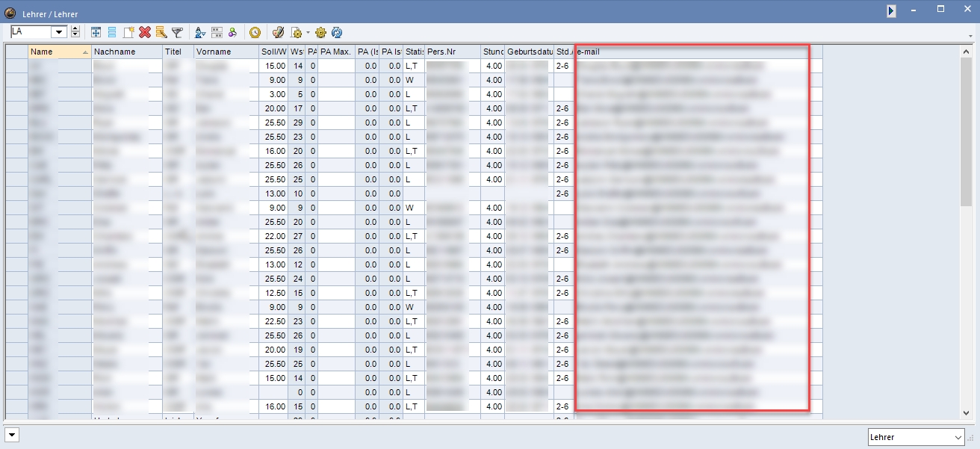Screen dimensions: 980x449
Task: Click the blue stacked rows icon
Action: pyautogui.click(x=112, y=32)
